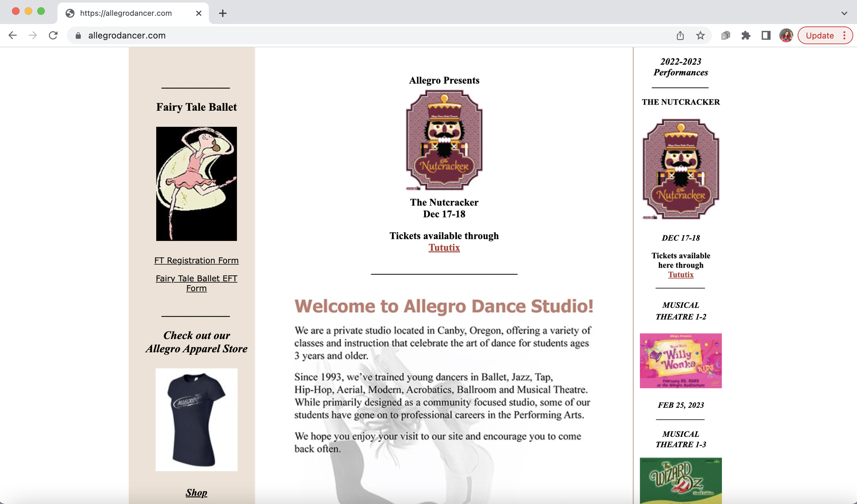Open the user profile avatar

786,35
